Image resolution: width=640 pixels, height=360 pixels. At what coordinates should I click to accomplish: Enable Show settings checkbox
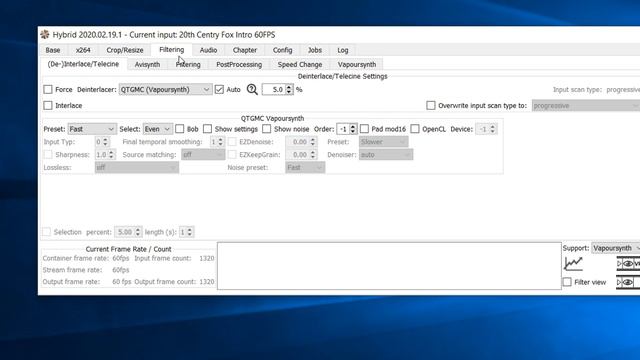coord(207,129)
